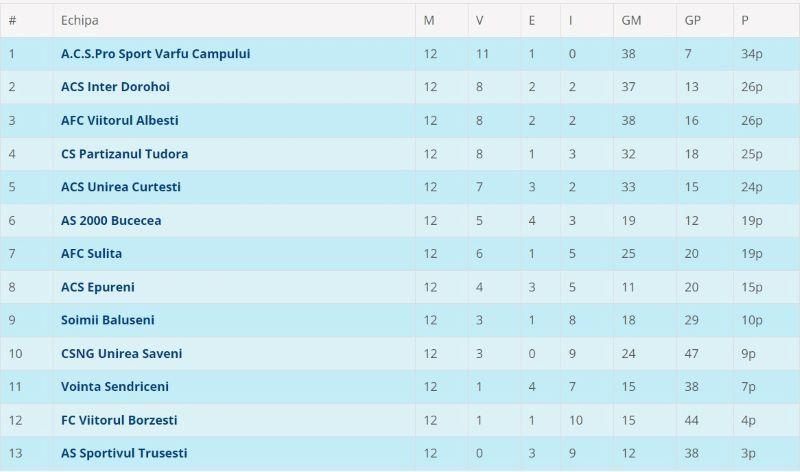
Task: Click CSNG Unirea Saveni team name
Action: (121, 353)
